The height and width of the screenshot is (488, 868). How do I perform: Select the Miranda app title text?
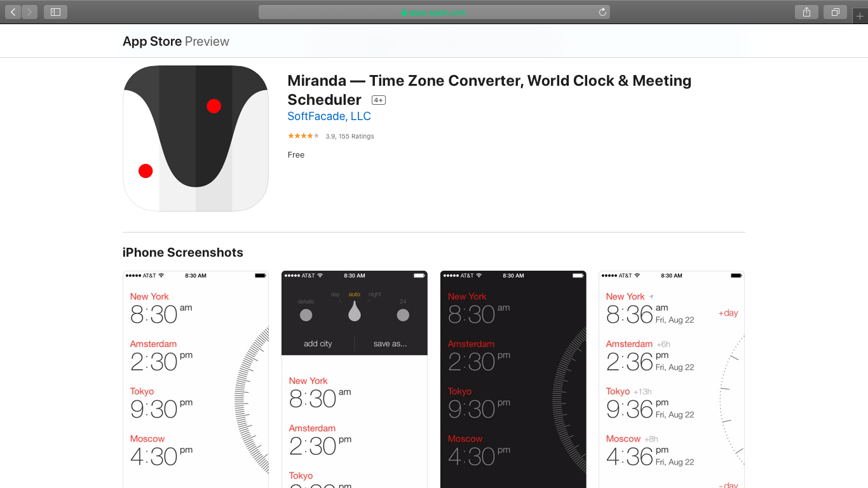489,90
